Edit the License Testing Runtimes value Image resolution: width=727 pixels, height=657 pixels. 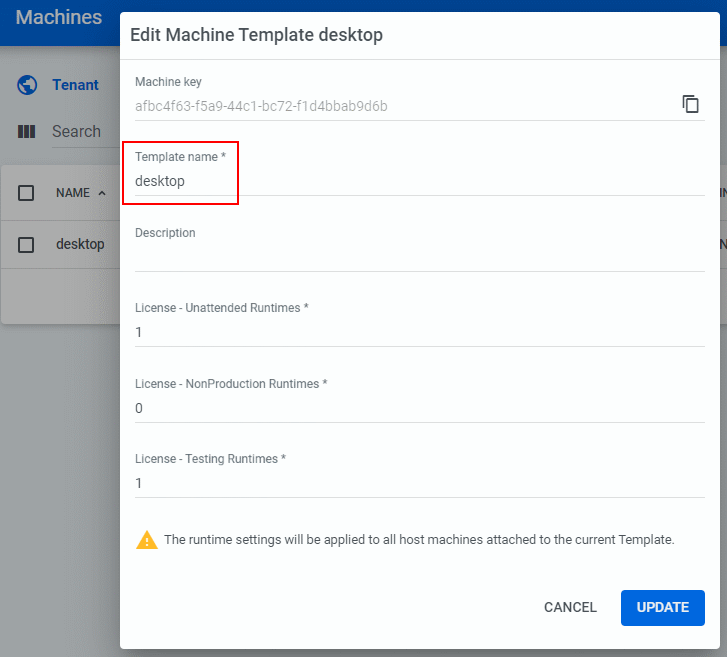[420, 483]
